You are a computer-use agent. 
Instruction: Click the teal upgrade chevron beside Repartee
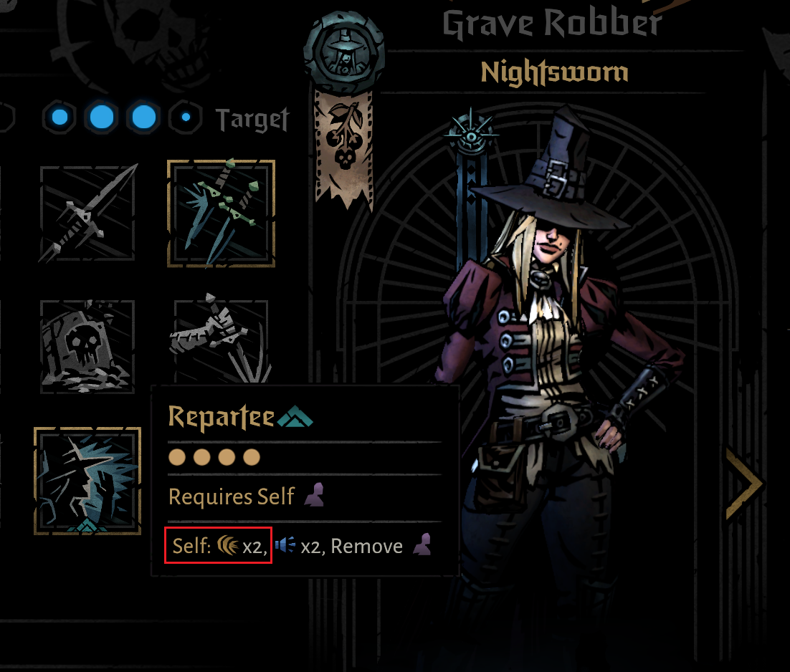click(295, 417)
